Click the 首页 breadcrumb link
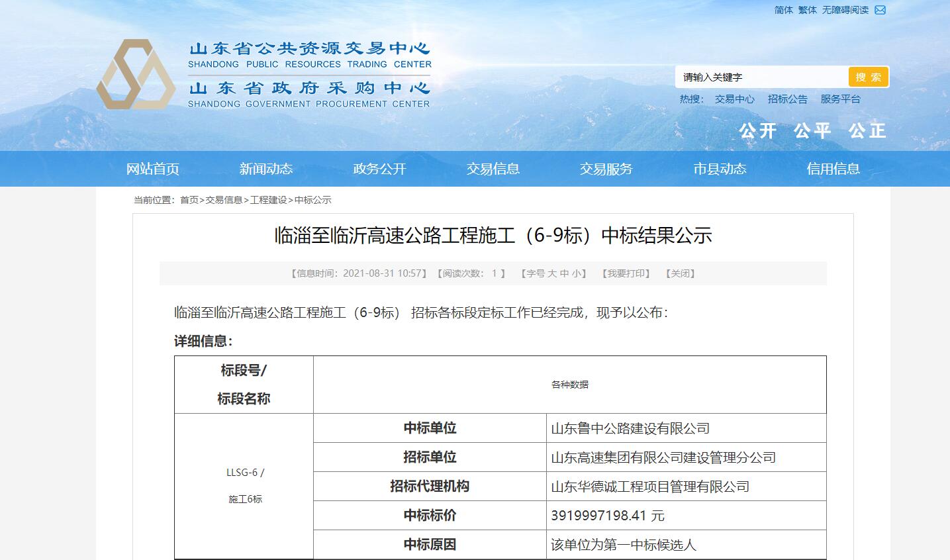The image size is (950, 560). 191,200
